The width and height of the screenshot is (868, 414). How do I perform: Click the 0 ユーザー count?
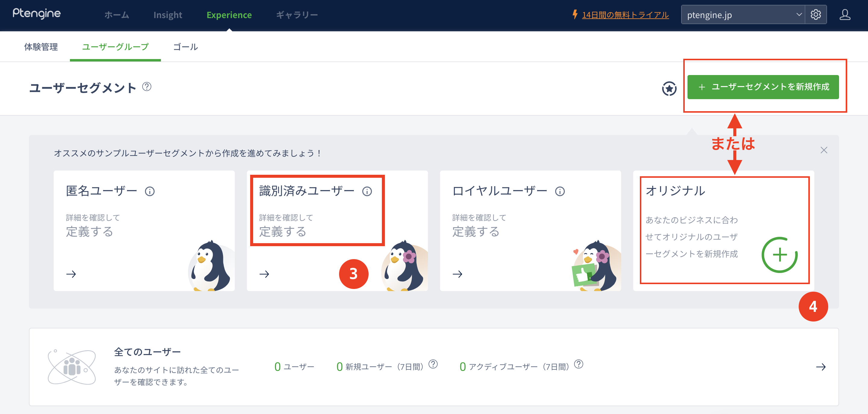[x=294, y=366]
